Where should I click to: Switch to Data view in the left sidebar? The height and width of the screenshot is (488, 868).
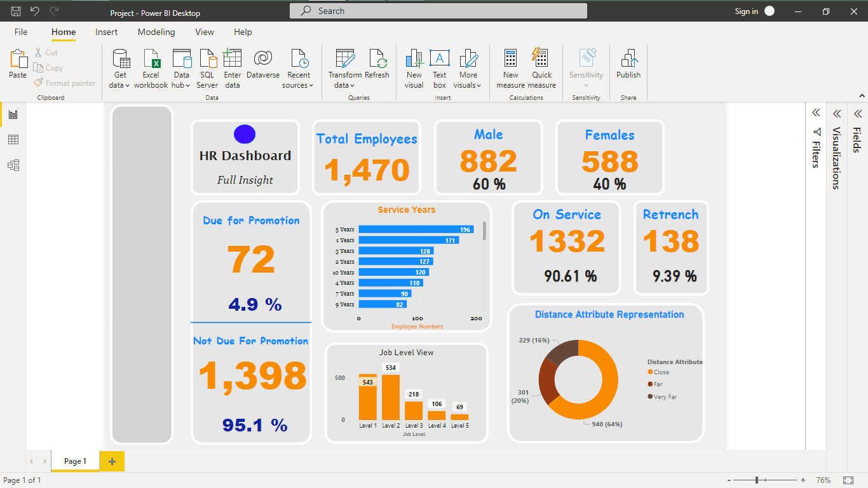pyautogui.click(x=13, y=139)
